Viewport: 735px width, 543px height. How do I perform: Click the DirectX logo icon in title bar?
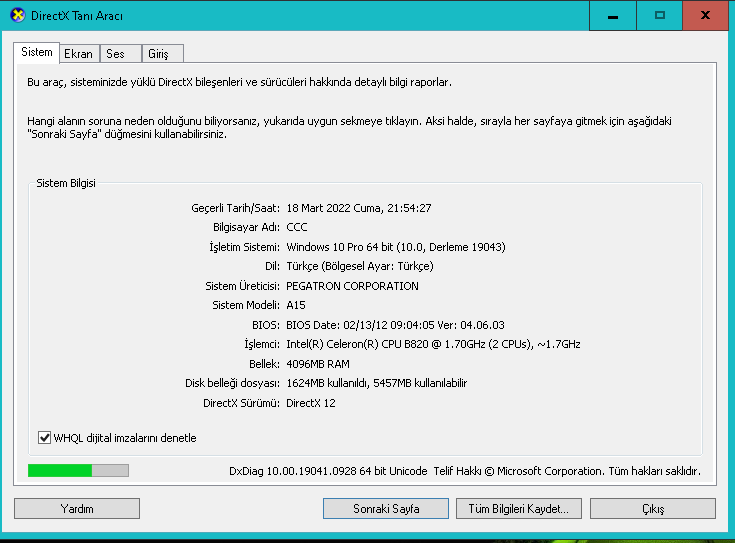pos(18,15)
